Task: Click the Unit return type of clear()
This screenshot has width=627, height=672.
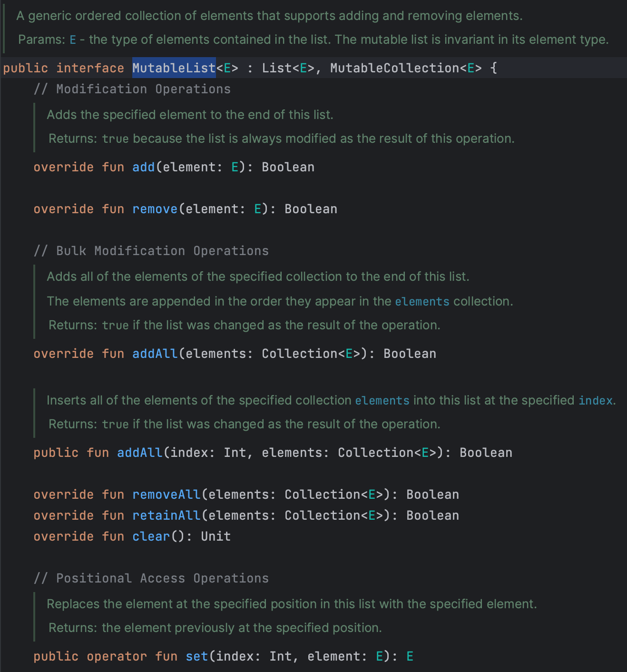Action: pyautogui.click(x=216, y=536)
